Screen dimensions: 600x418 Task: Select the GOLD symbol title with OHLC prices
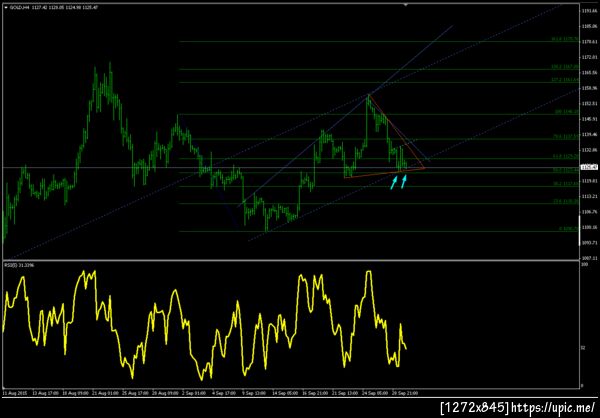tap(54, 7)
